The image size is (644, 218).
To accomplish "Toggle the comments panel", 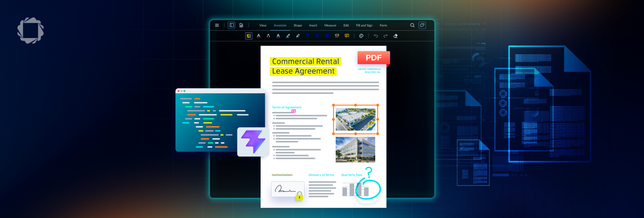I will click(422, 25).
